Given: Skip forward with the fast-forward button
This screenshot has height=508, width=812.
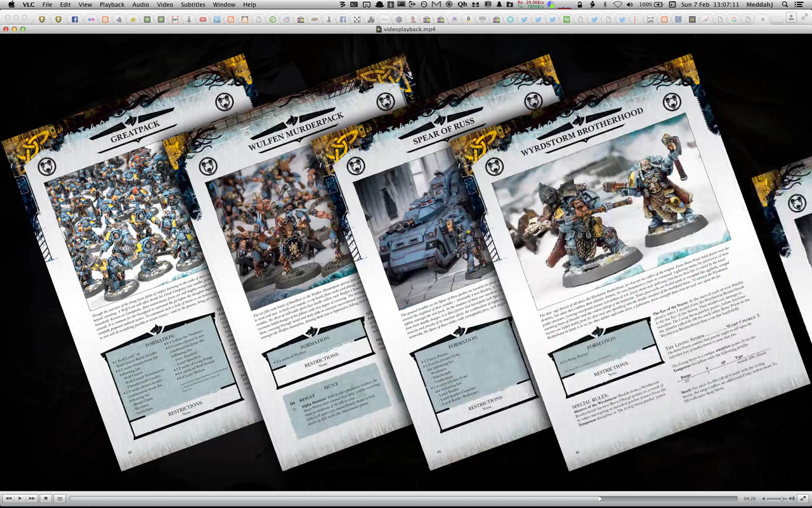Looking at the screenshot, I should tap(32, 498).
